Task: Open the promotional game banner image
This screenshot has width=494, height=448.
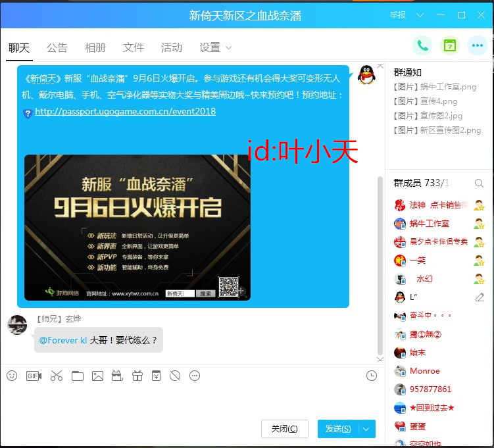Action: pyautogui.click(x=137, y=227)
